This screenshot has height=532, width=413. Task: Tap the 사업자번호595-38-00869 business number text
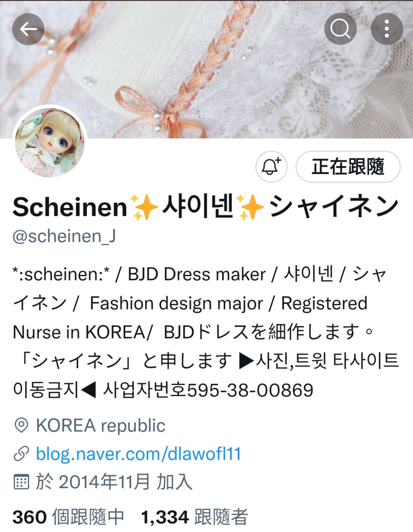208,390
